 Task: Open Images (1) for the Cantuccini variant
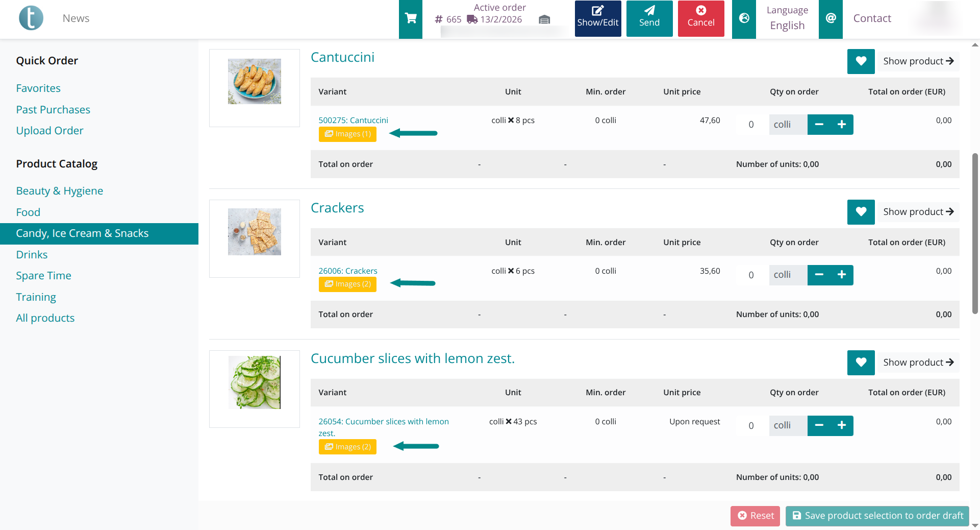pos(347,134)
